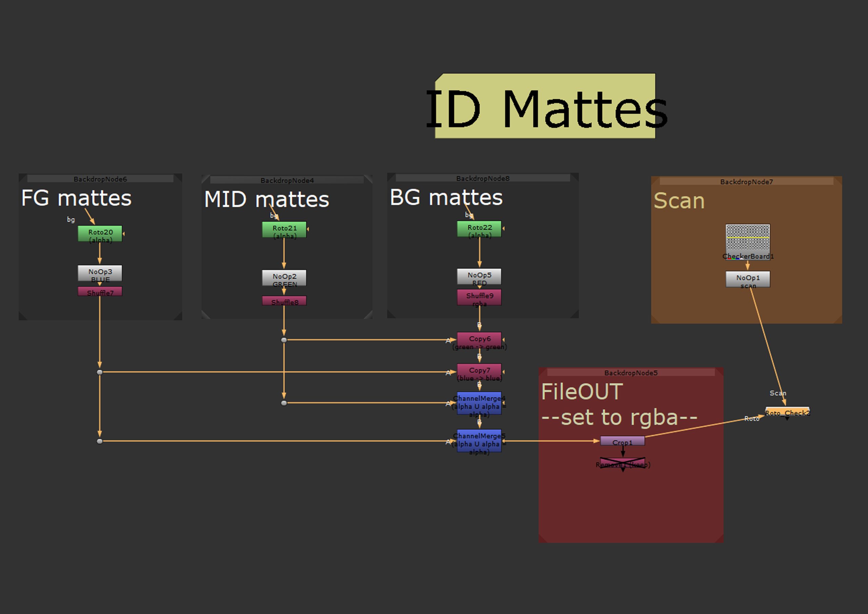
Task: Select the ChannelMerge5 node
Action: click(x=479, y=441)
